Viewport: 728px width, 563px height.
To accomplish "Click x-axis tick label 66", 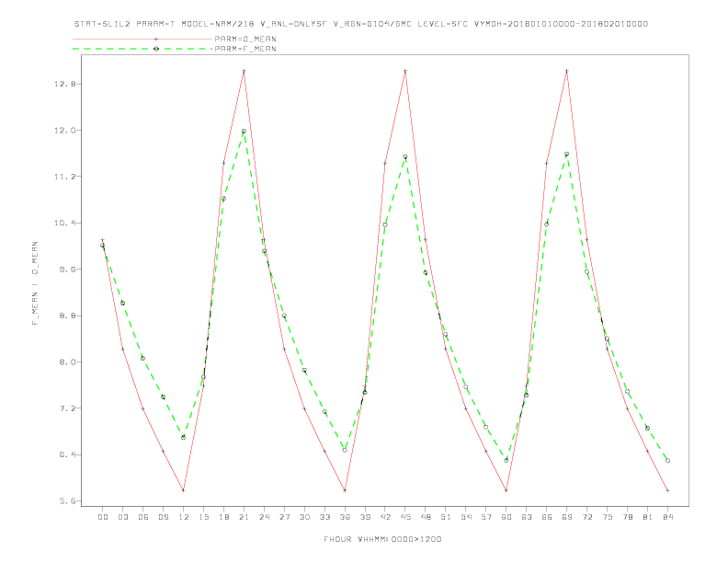I will click(547, 517).
